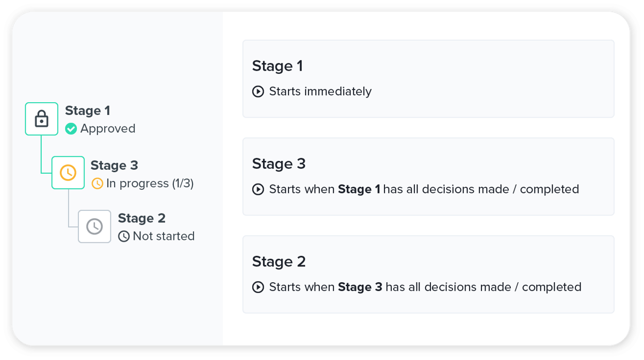Click the green Approved checkmark icon
Screen dimensions: 644x360
71,129
